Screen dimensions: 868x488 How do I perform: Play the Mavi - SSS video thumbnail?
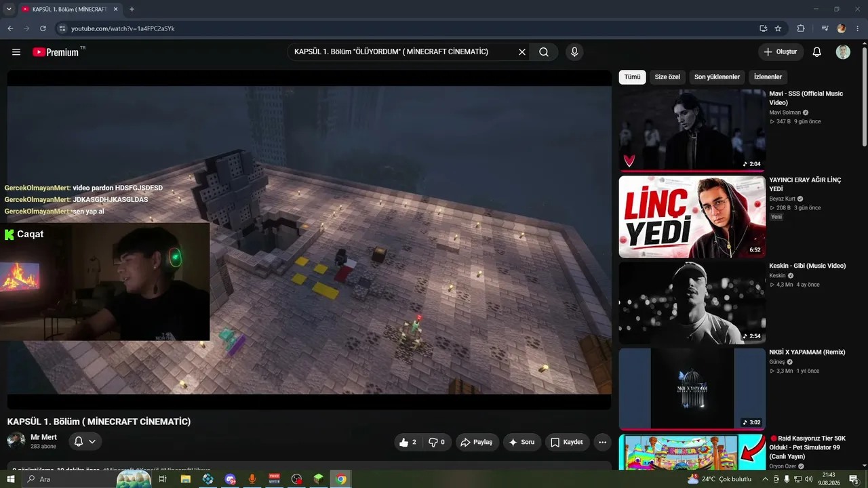[692, 130]
